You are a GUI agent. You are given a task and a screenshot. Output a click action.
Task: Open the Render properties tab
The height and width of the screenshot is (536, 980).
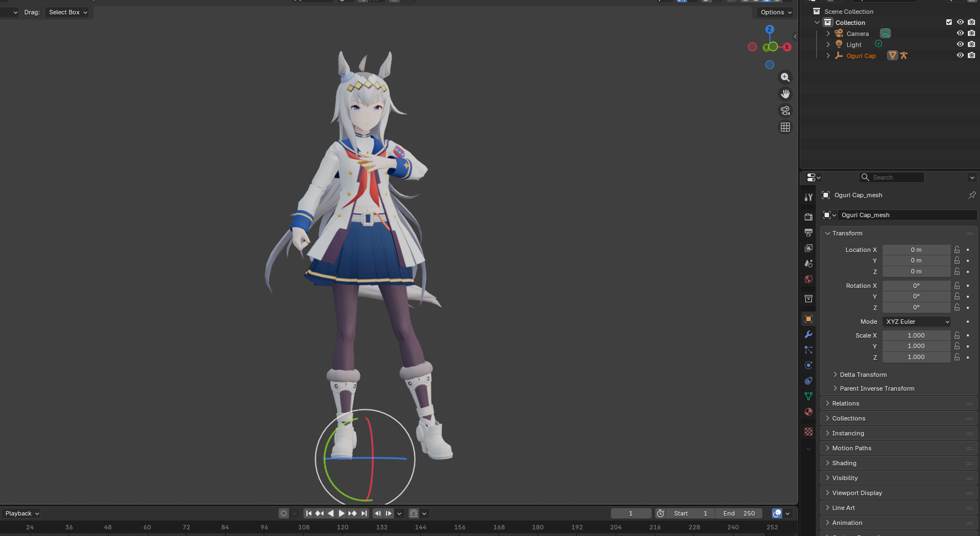[x=809, y=217]
